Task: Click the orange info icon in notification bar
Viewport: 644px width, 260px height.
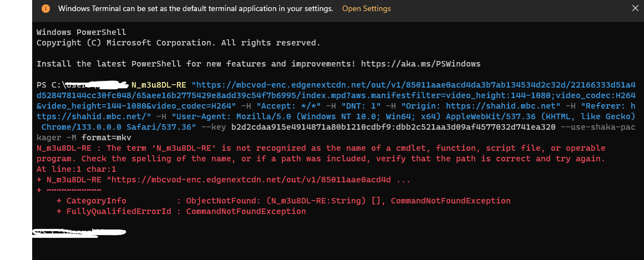Action: tap(46, 9)
